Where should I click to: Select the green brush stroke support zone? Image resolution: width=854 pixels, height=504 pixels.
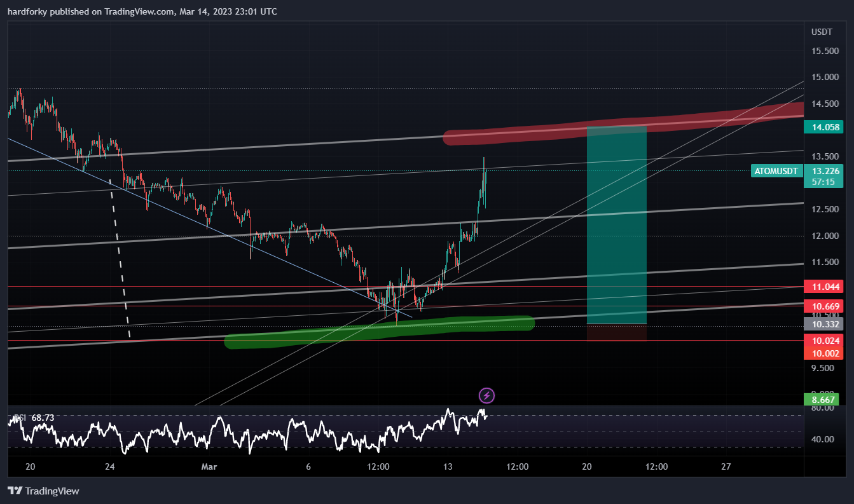click(x=379, y=332)
